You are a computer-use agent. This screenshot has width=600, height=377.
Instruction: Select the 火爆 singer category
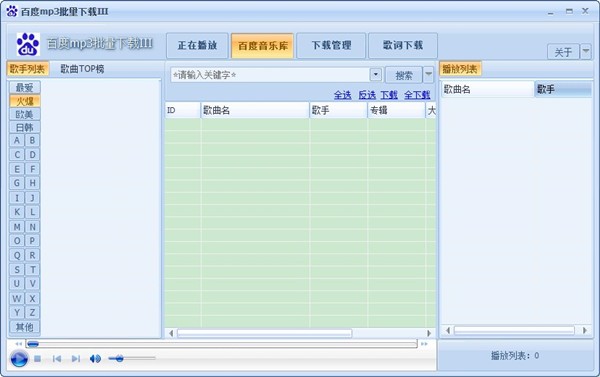24,101
